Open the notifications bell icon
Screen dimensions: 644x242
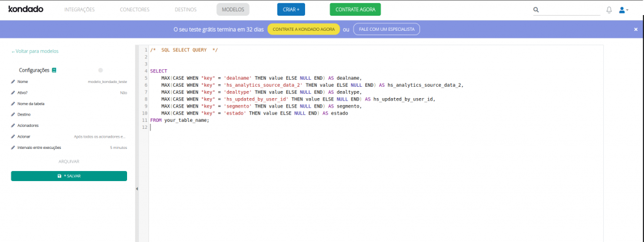pos(609,10)
